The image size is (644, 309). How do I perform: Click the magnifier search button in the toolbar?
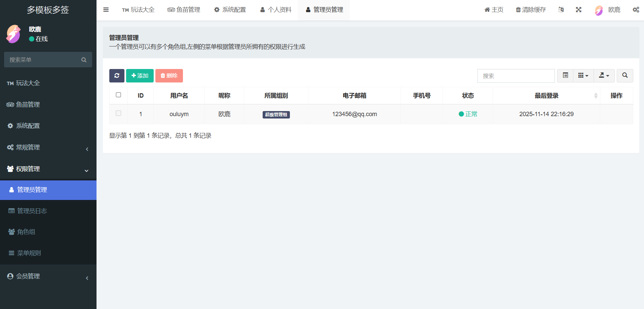coord(624,76)
